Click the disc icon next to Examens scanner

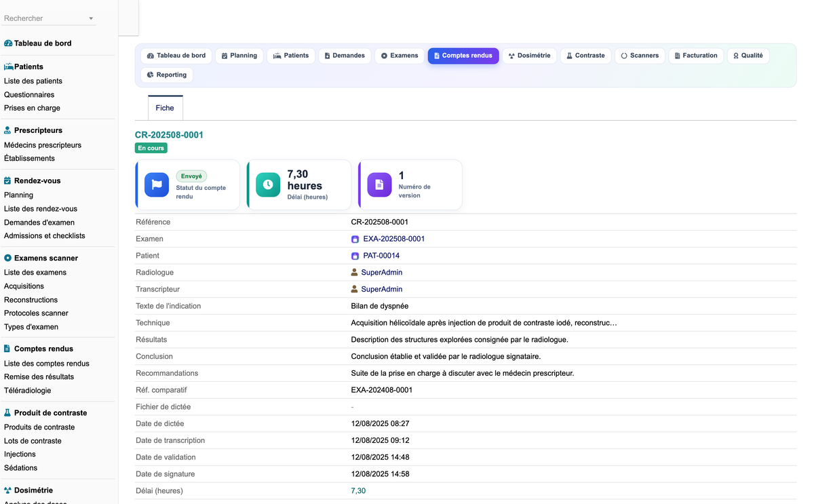[8, 258]
